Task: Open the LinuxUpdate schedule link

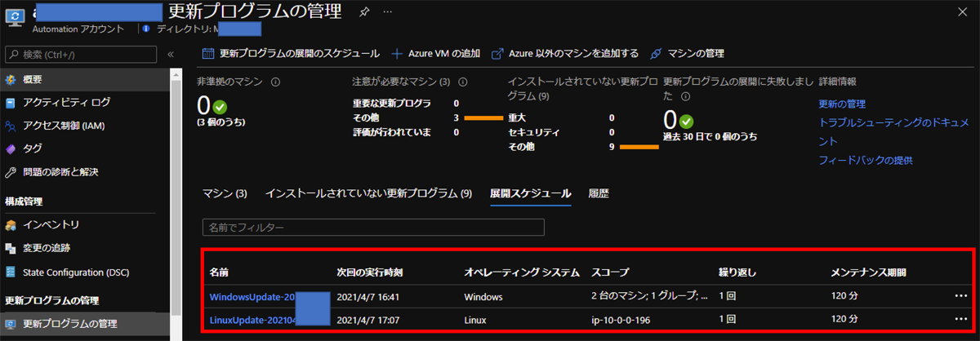Action: pyautogui.click(x=252, y=319)
